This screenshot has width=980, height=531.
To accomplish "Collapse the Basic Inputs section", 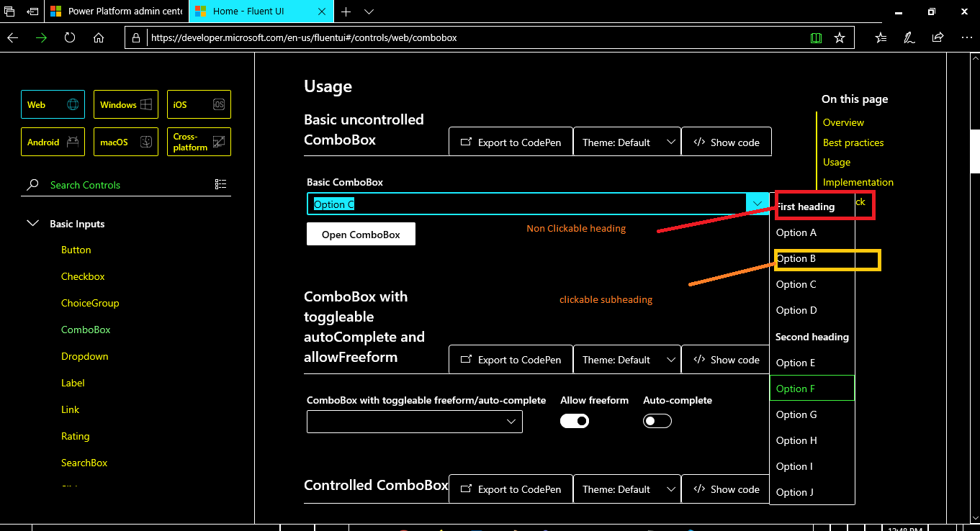I will click(33, 224).
